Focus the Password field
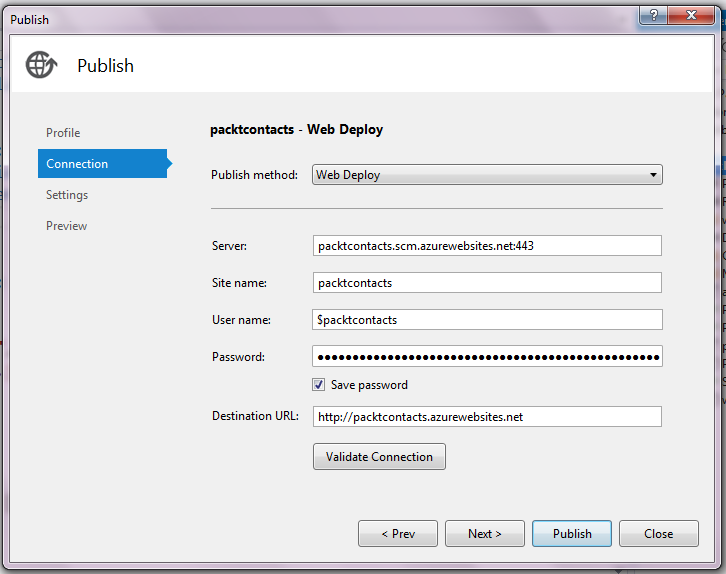Image resolution: width=726 pixels, height=574 pixels. point(487,356)
